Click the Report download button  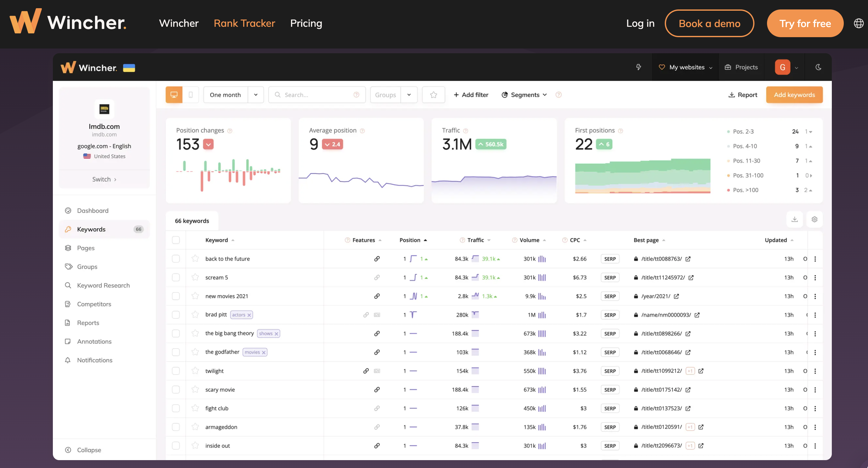743,95
